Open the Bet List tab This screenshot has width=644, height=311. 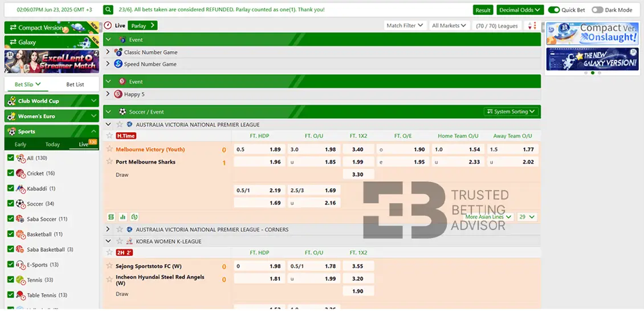(x=75, y=84)
